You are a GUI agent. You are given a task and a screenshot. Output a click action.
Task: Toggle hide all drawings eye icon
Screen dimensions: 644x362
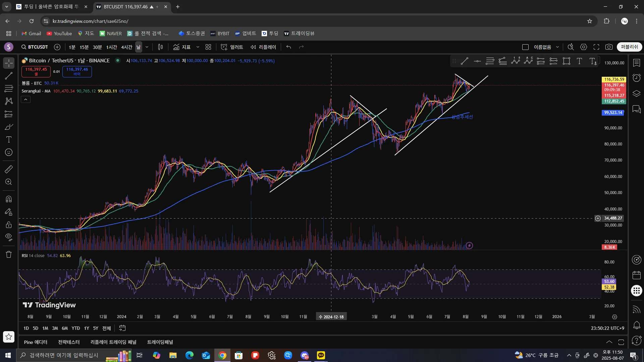tap(9, 237)
